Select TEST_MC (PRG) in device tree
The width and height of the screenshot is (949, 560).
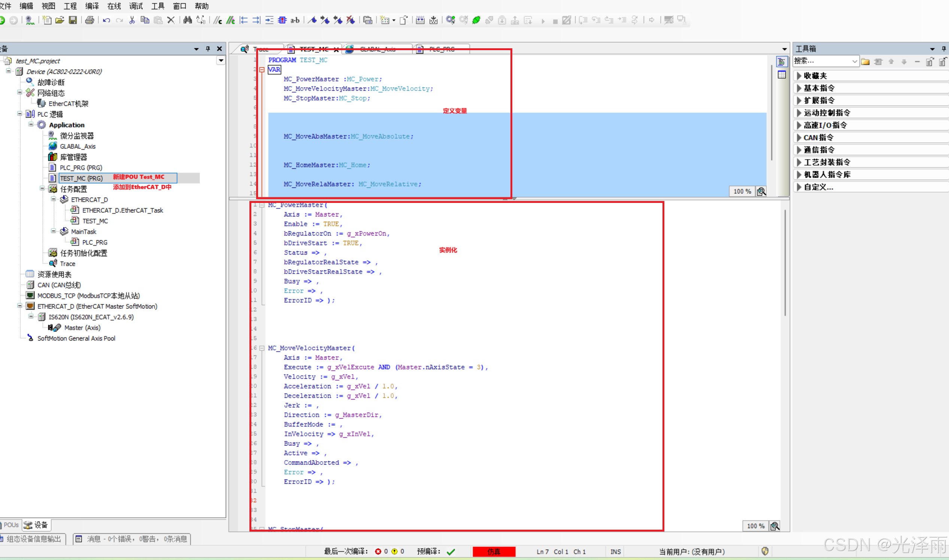tap(81, 178)
